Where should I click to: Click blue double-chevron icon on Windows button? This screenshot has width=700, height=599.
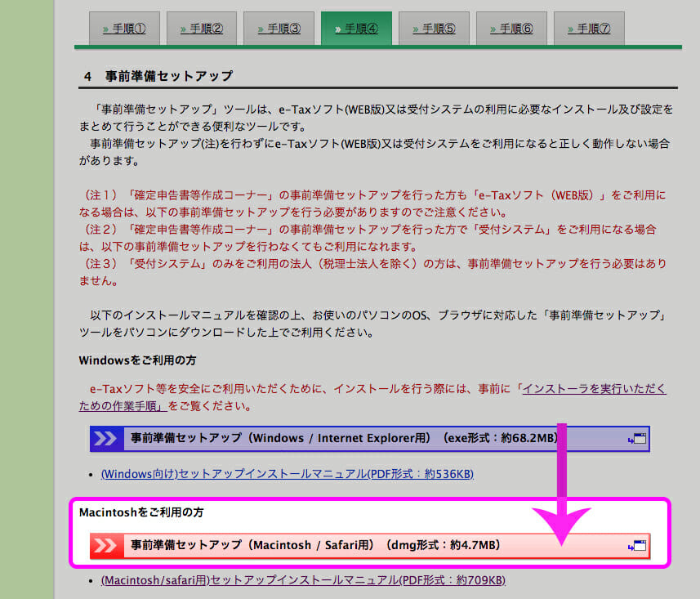click(106, 438)
